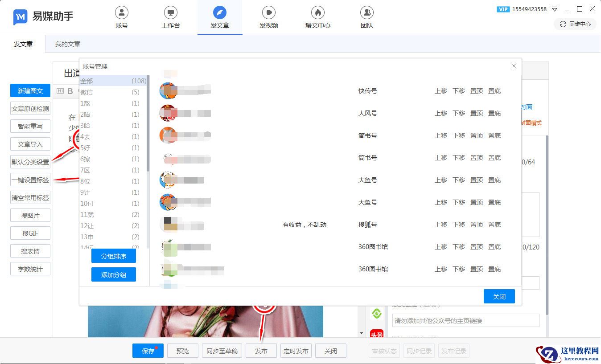Viewport: 601px width, 364px height.
Task: Select 微信 (5) group
Action: pos(113,92)
